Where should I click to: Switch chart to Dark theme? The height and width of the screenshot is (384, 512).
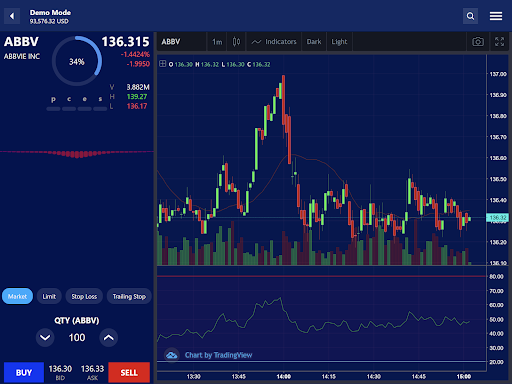(x=314, y=42)
